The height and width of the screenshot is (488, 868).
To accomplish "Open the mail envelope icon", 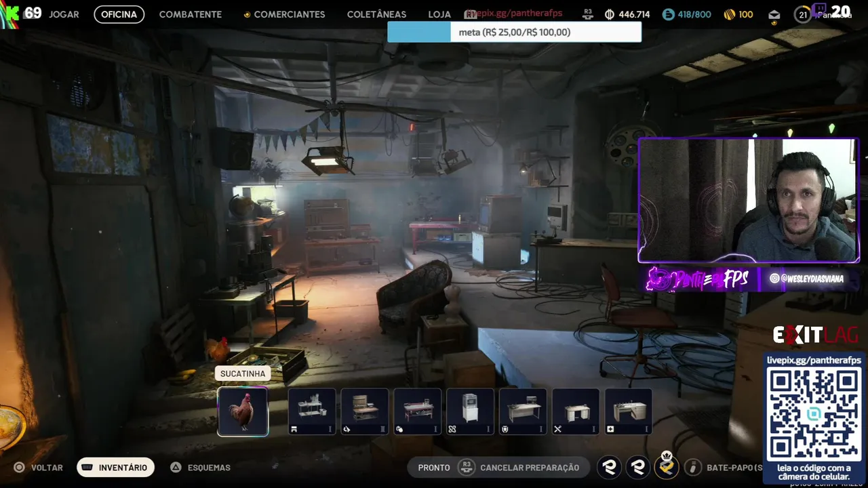I will pyautogui.click(x=774, y=16).
